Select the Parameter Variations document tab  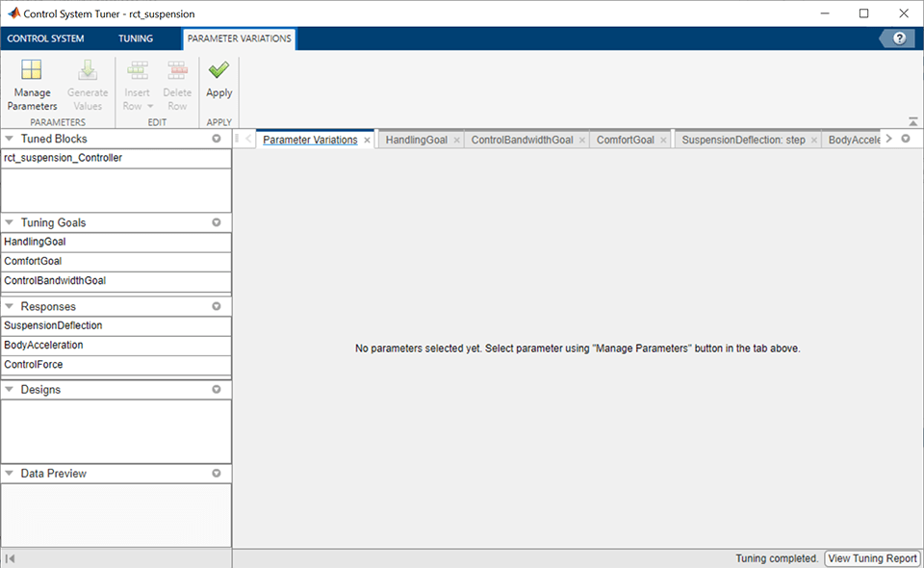pos(310,140)
